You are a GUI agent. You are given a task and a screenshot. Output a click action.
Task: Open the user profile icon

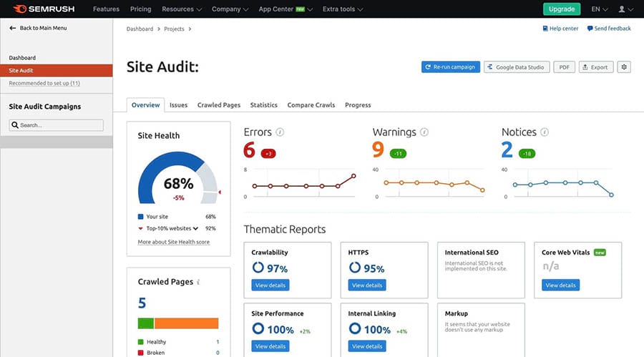621,9
